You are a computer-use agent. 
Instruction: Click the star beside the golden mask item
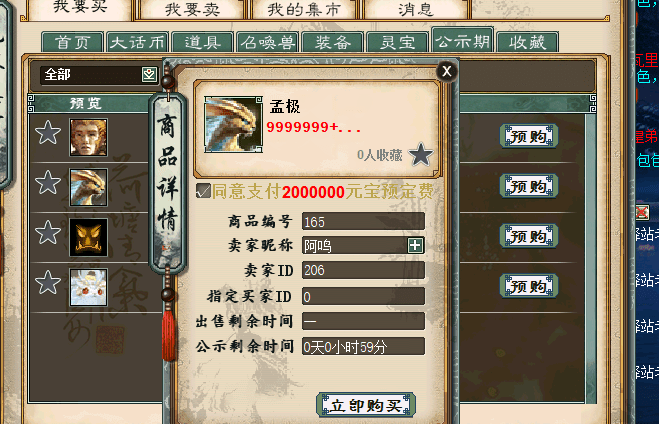click(47, 232)
